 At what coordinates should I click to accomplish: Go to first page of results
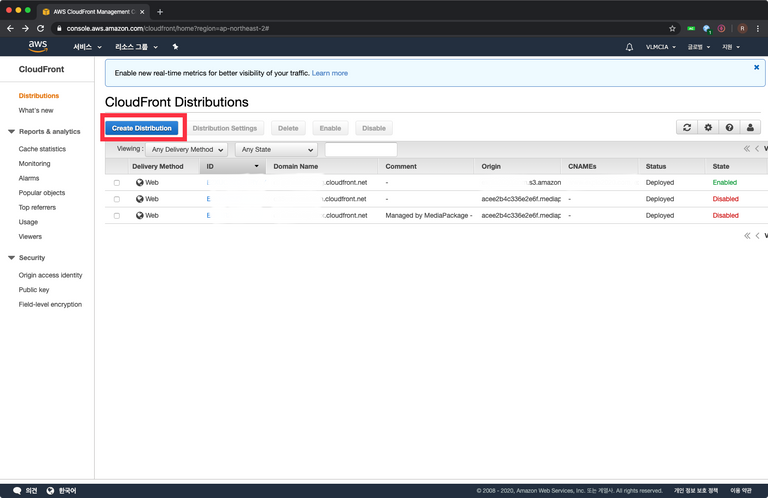pyautogui.click(x=746, y=149)
